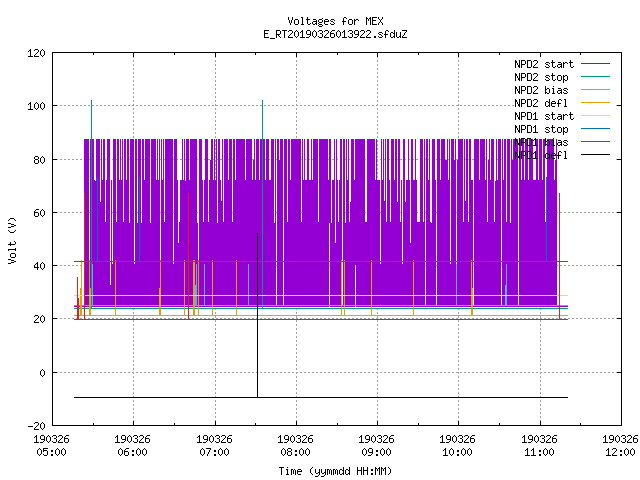Click the 190326 08:00 x-axis tick label
This screenshot has width=640, height=480.
click(295, 446)
